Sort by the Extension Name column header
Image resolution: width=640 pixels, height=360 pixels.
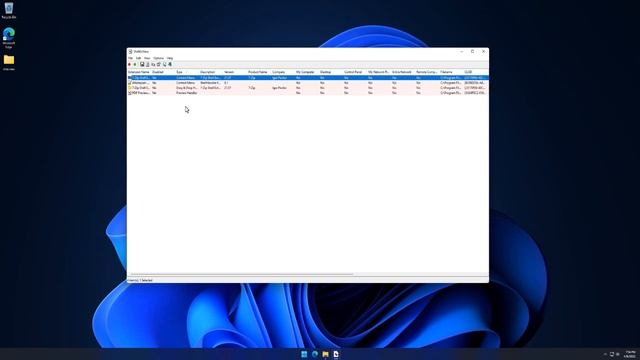click(x=139, y=72)
